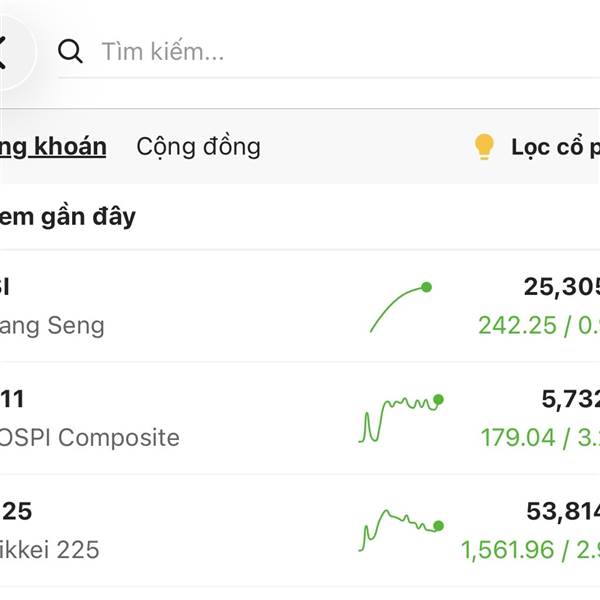Click the KOSPI price 5,732
The width and height of the screenshot is (600, 600).
pyautogui.click(x=570, y=400)
